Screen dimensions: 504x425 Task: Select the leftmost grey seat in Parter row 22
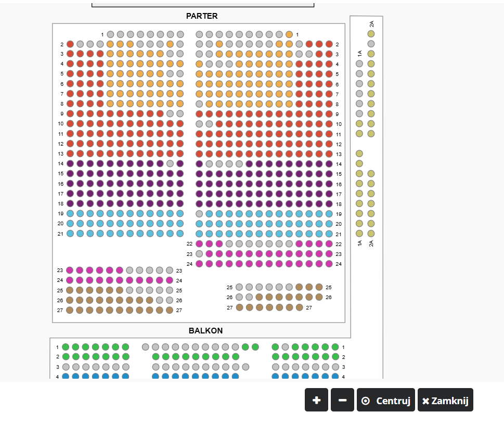click(x=229, y=243)
